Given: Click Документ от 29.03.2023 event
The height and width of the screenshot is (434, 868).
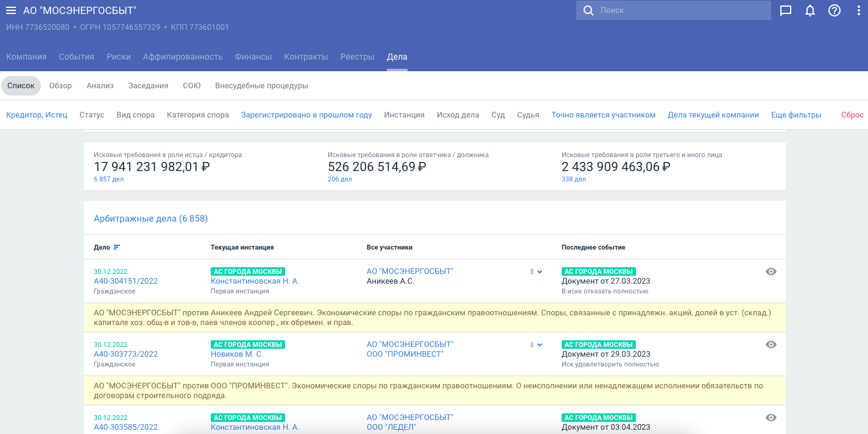Looking at the screenshot, I should pyautogui.click(x=606, y=354).
